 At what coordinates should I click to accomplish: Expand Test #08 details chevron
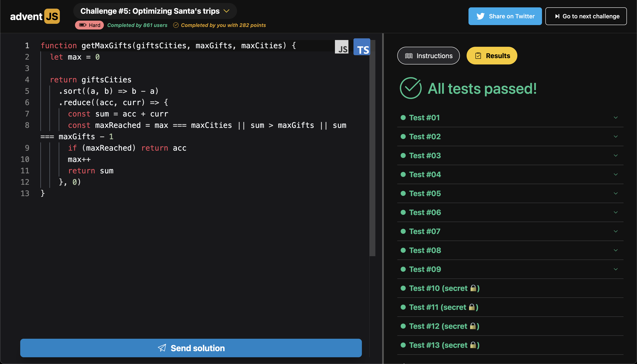point(616,250)
